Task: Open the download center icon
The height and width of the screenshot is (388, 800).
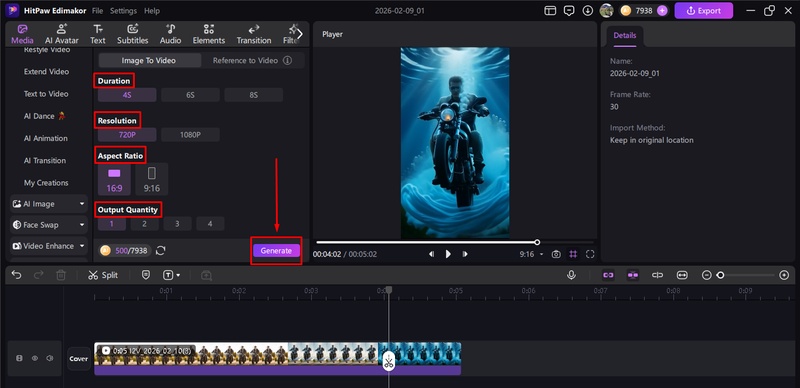Action: pyautogui.click(x=588, y=10)
